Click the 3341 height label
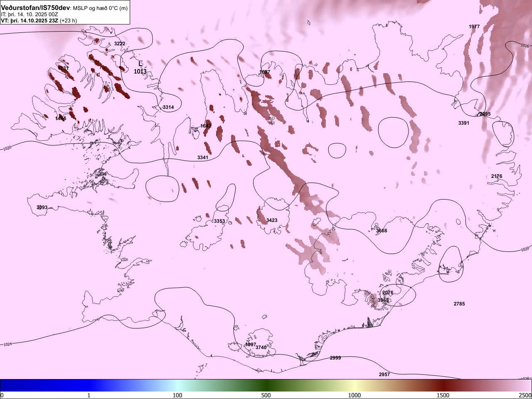532x399 pixels. tap(203, 158)
